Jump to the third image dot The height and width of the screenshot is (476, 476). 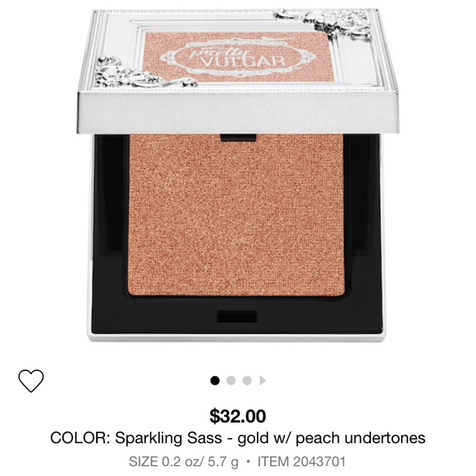247,380
